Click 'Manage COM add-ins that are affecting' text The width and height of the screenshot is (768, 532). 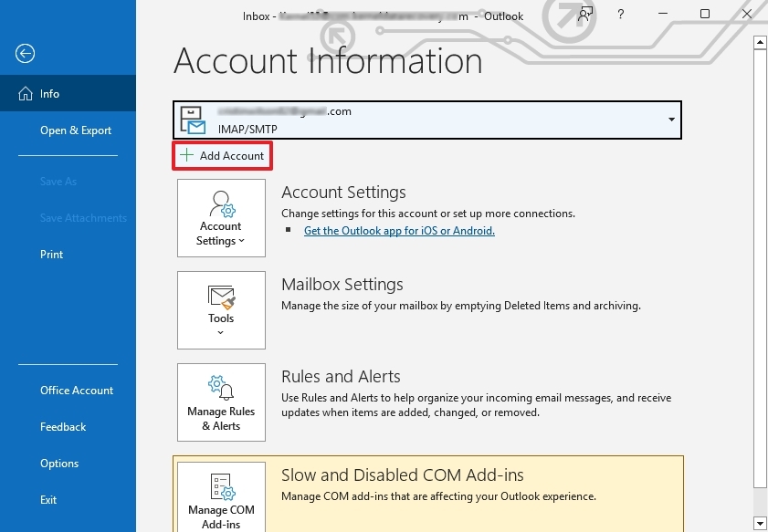click(438, 496)
